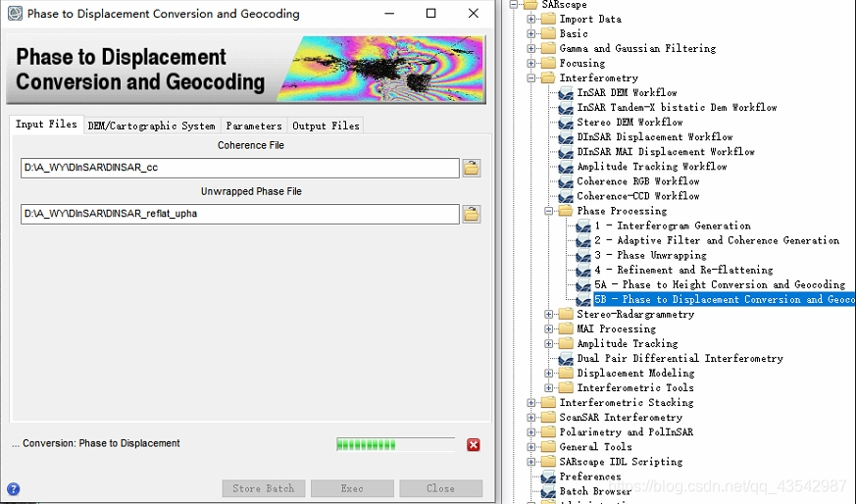
Task: Select Dual Pair Differential Interferometry item
Action: click(680, 359)
